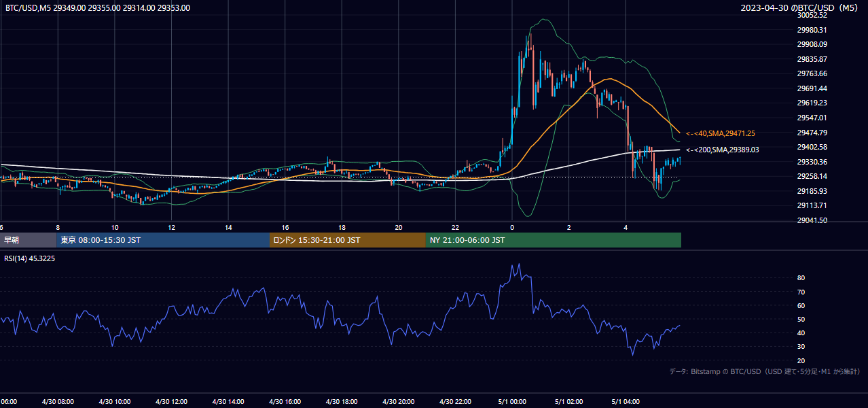
Task: Click hour tick 20 under the chart
Action: tap(398, 227)
